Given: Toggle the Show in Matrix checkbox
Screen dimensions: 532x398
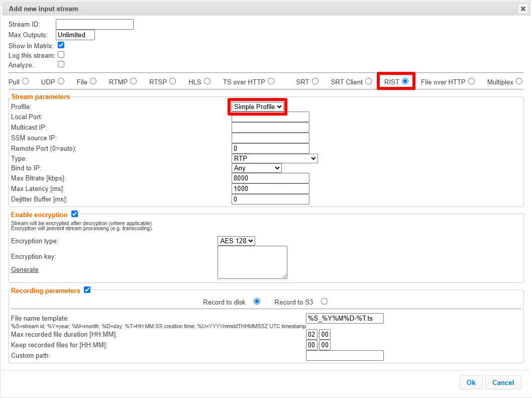Looking at the screenshot, I should pyautogui.click(x=61, y=45).
